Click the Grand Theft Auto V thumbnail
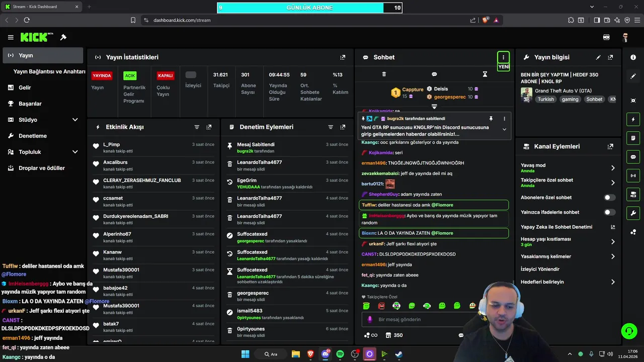This screenshot has width=644, height=362. [x=526, y=95]
